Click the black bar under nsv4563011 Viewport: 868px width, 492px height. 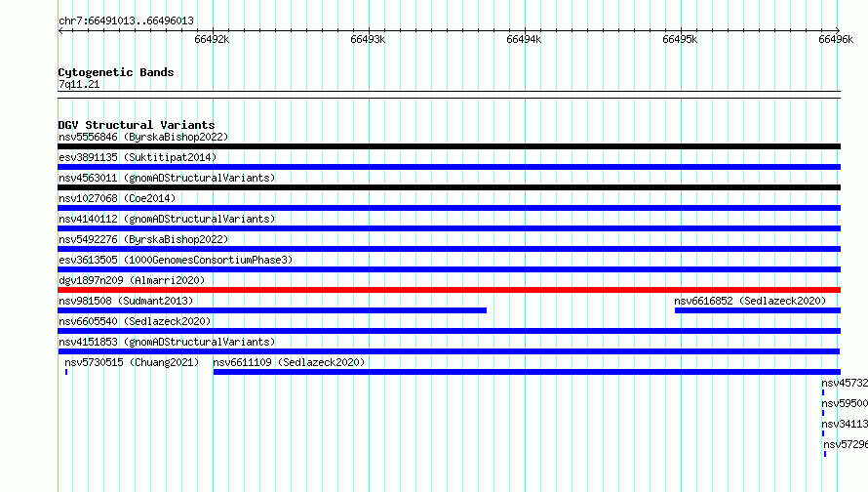click(449, 187)
